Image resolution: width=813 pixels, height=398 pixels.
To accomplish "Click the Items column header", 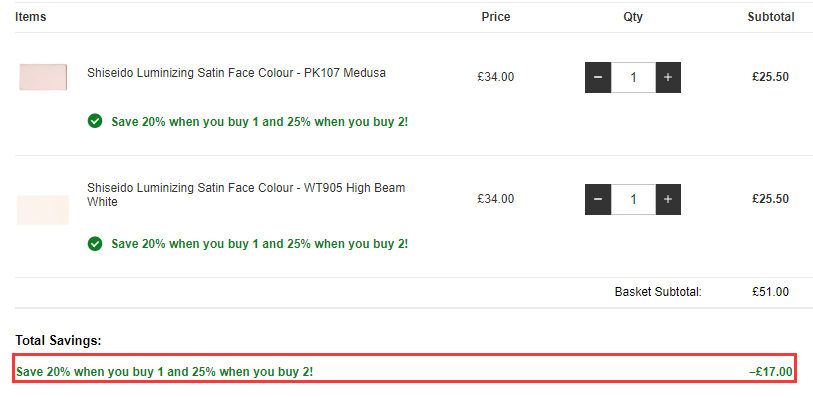I will click(x=31, y=17).
